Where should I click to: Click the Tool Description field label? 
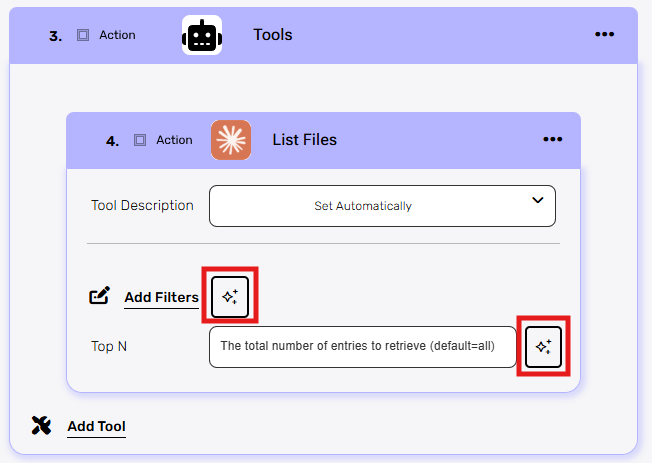pos(142,205)
